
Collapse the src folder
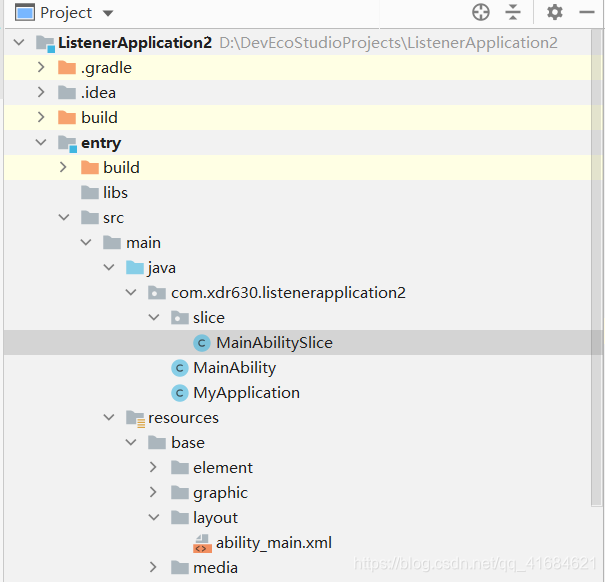[x=63, y=217]
